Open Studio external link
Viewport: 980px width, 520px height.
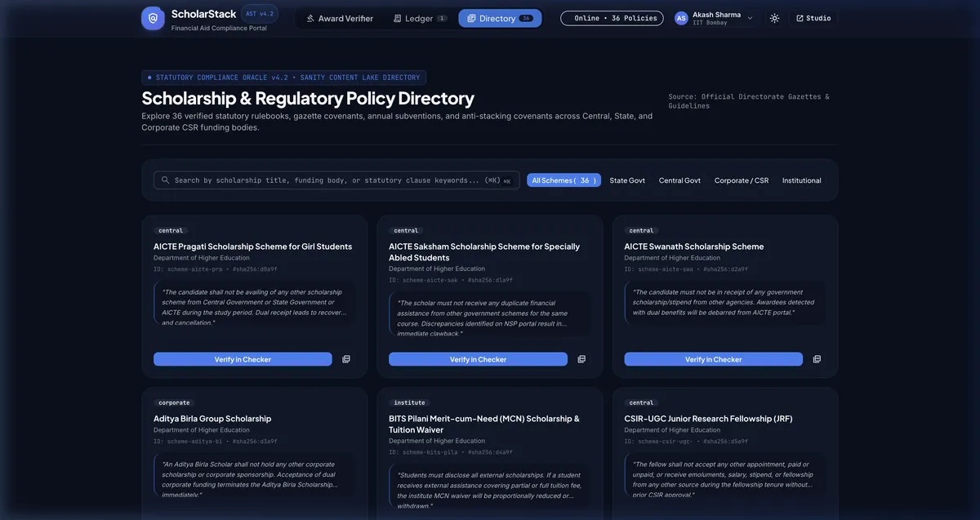813,18
